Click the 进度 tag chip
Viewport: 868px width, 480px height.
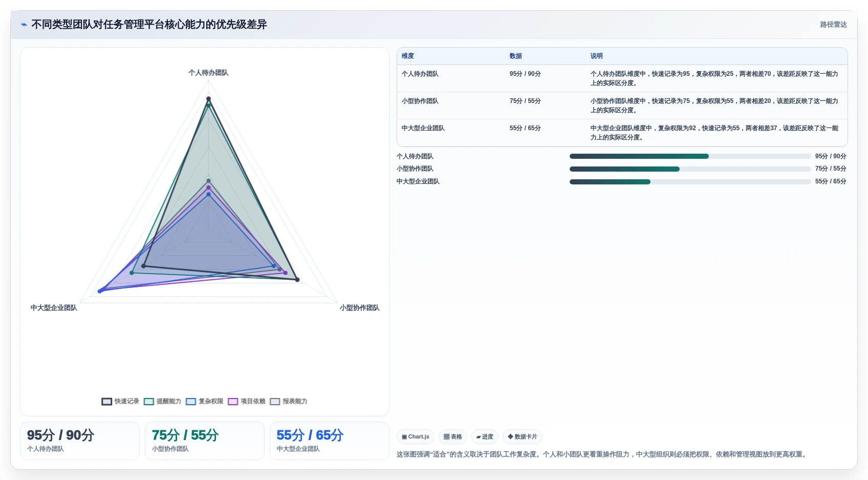485,437
